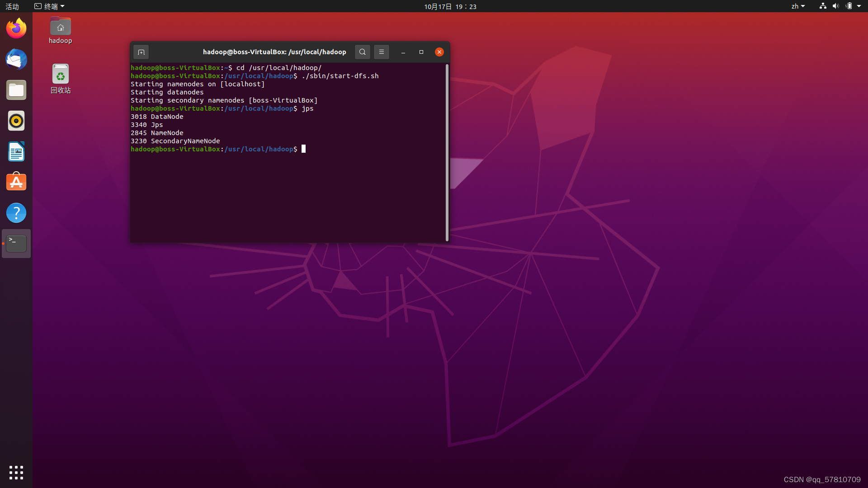
Task: Open the Help application
Action: click(16, 213)
